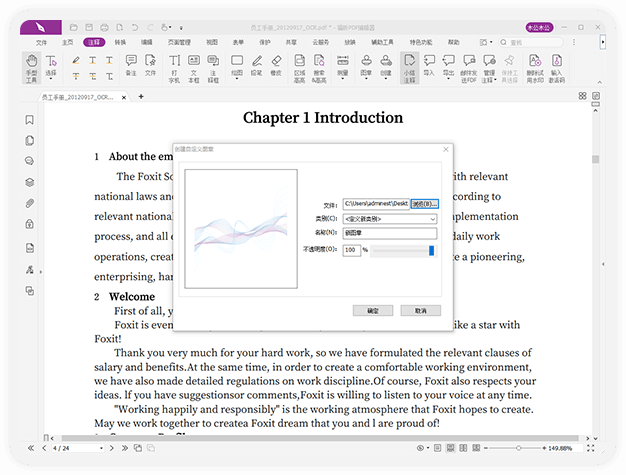Switch to Page Management (页面管理) tab
The height and width of the screenshot is (475, 626).
[179, 42]
